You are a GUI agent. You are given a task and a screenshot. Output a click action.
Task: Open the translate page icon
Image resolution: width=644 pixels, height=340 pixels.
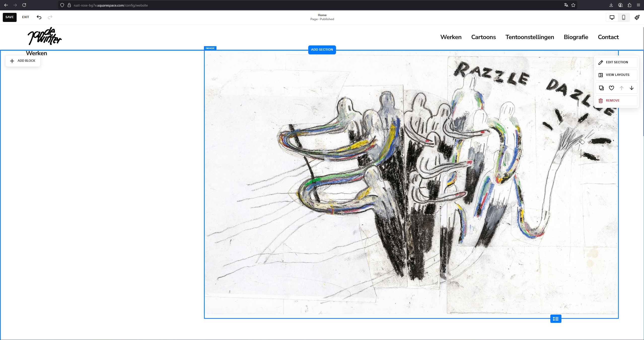click(566, 5)
